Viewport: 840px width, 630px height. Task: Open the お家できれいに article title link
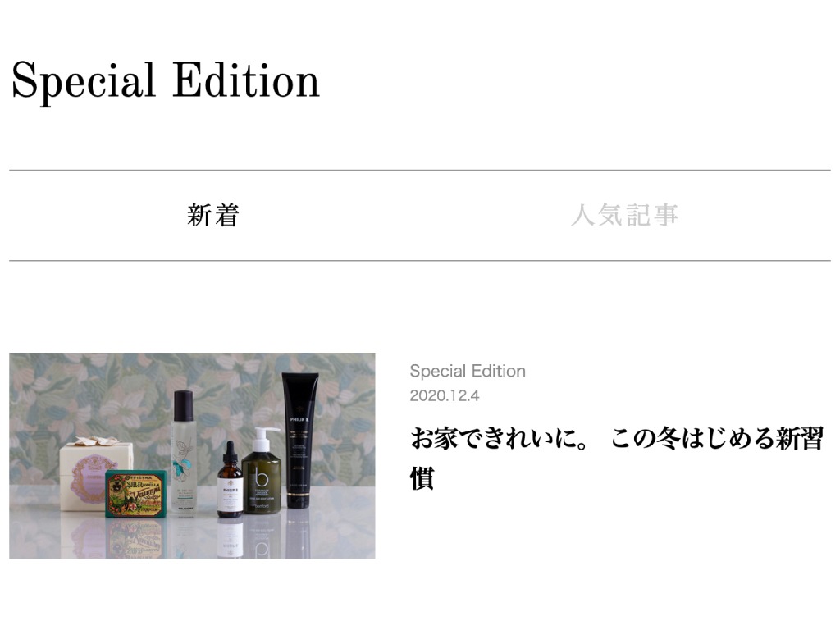tap(617, 458)
